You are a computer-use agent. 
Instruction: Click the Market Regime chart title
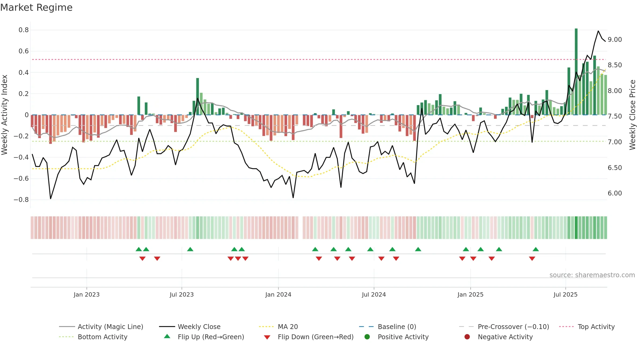(x=36, y=8)
